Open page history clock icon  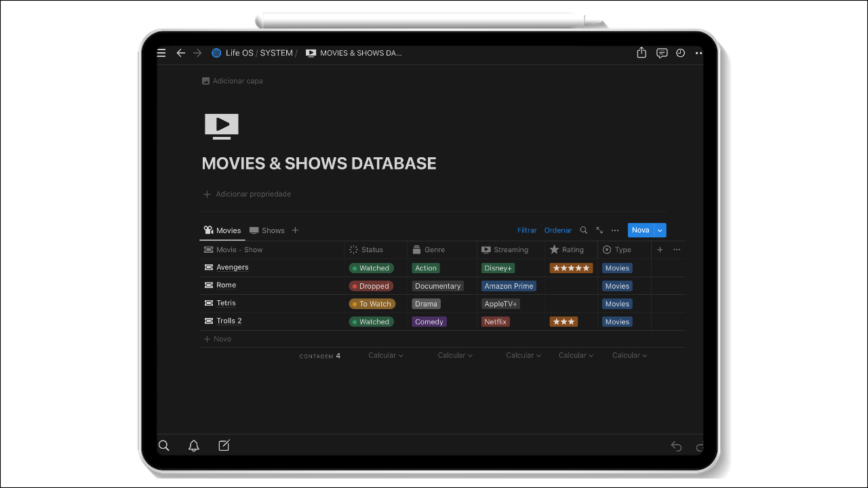(x=681, y=53)
